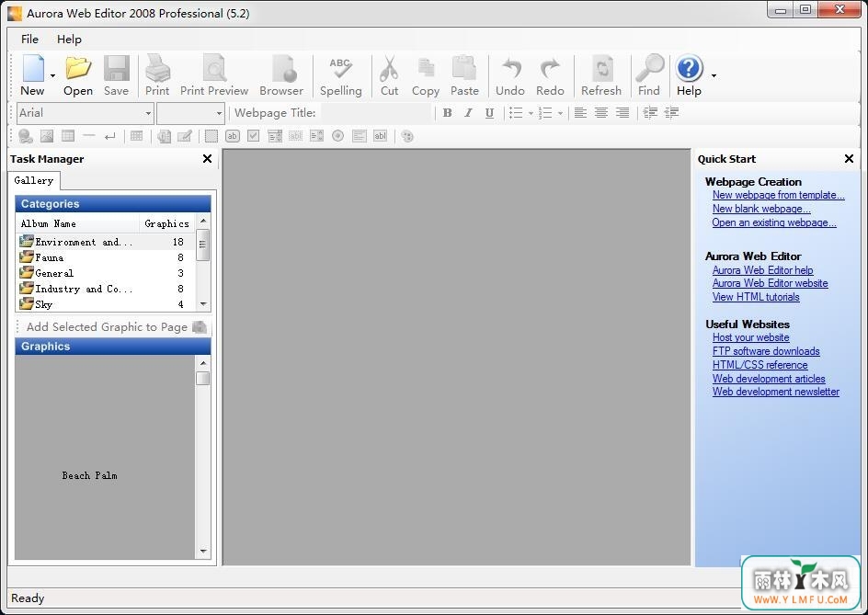Open the Help menu
Image resolution: width=868 pixels, height=615 pixels.
click(69, 39)
